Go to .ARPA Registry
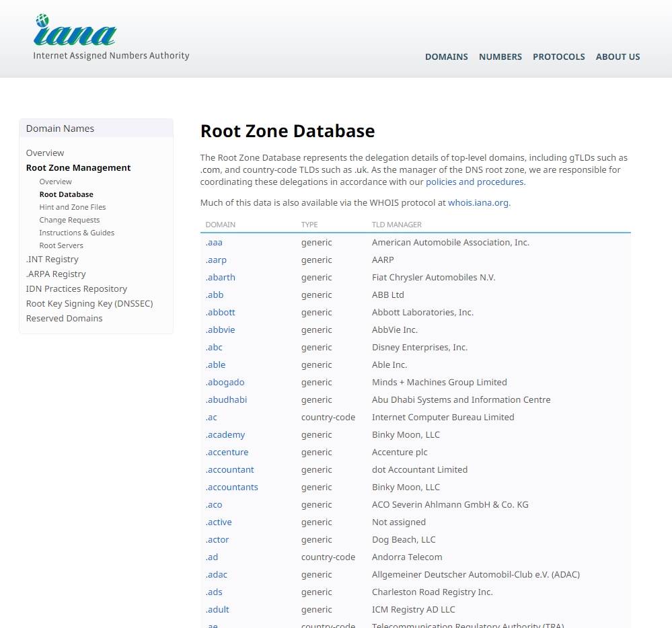 [56, 274]
